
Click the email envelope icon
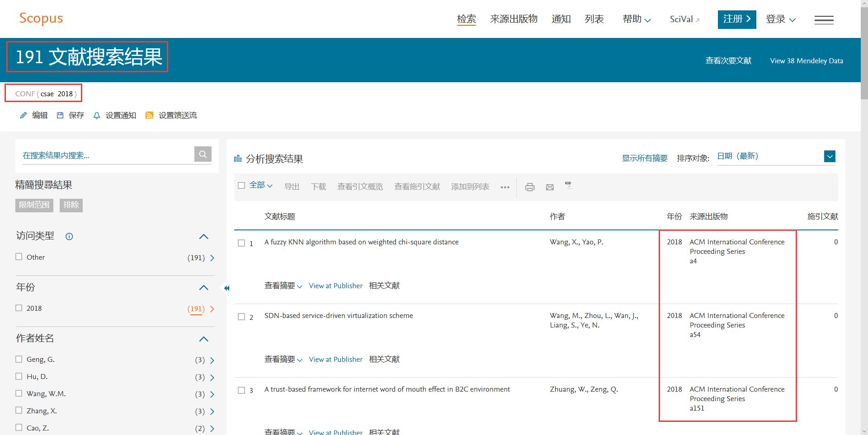tap(550, 187)
